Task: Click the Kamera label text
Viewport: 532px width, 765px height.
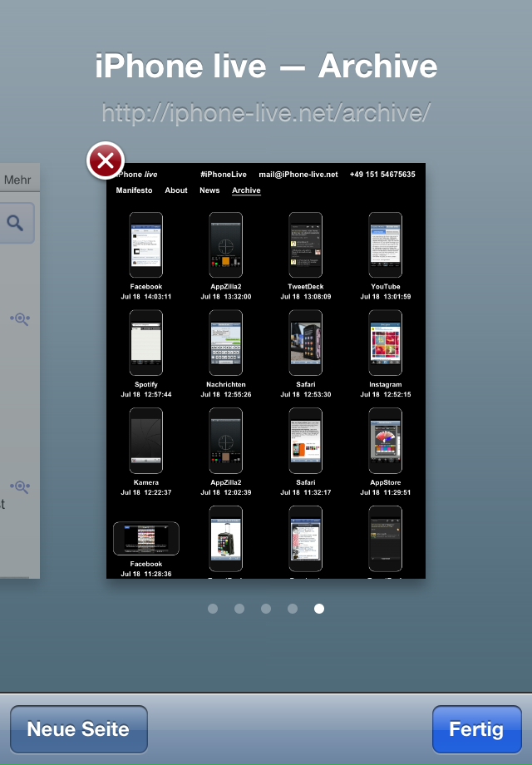Action: point(145,482)
